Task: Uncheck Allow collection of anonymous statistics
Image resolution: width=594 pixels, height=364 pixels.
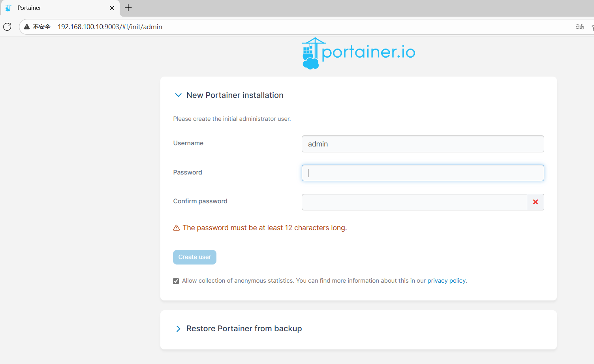Action: (x=176, y=281)
